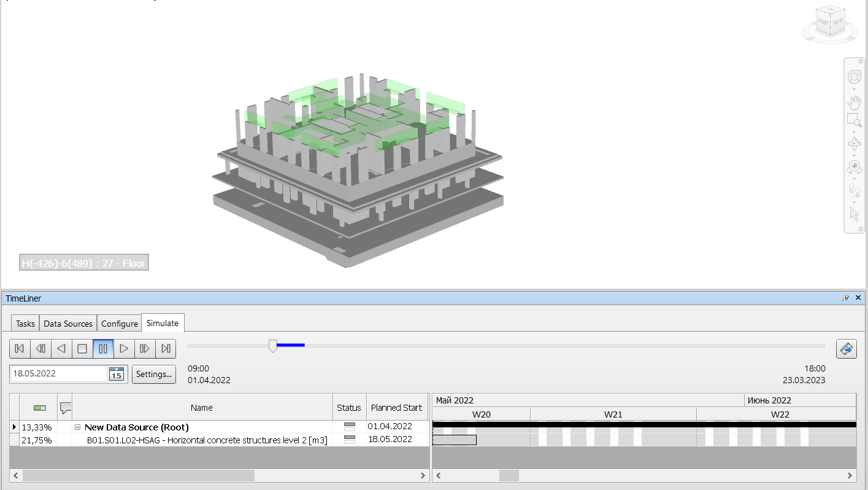
Task: Click the 01.04.2022 Planned Start cell
Action: pos(396,426)
